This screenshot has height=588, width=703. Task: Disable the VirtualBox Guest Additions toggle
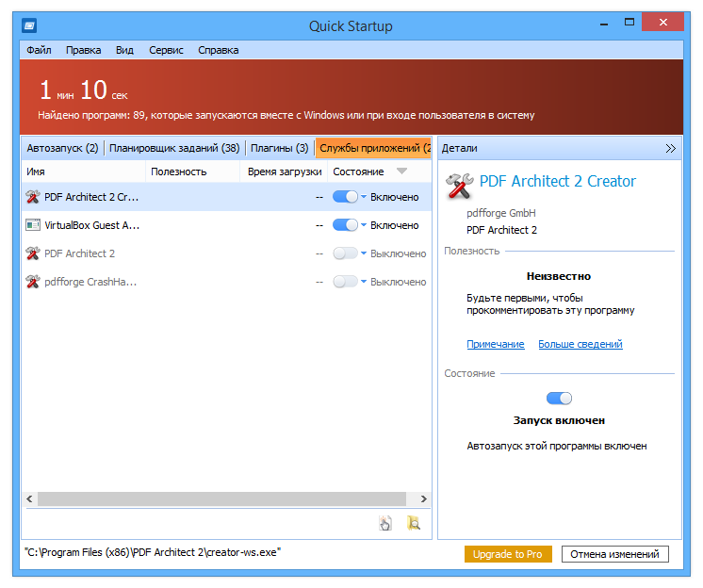345,225
